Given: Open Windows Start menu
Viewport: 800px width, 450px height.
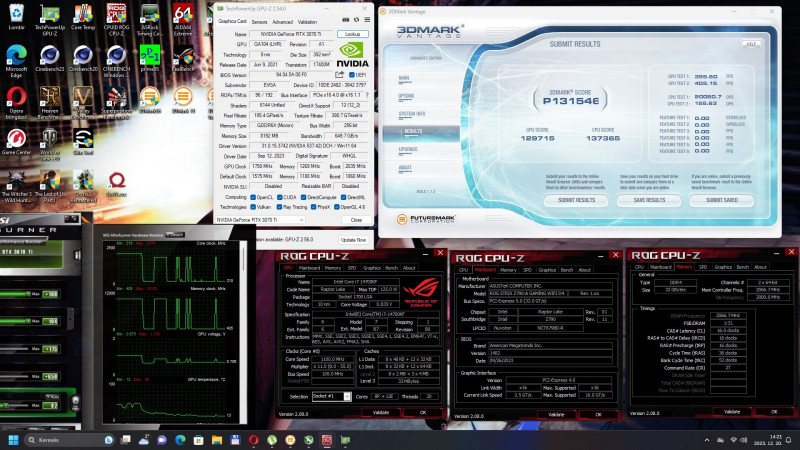Looking at the screenshot, I should pos(14,440).
